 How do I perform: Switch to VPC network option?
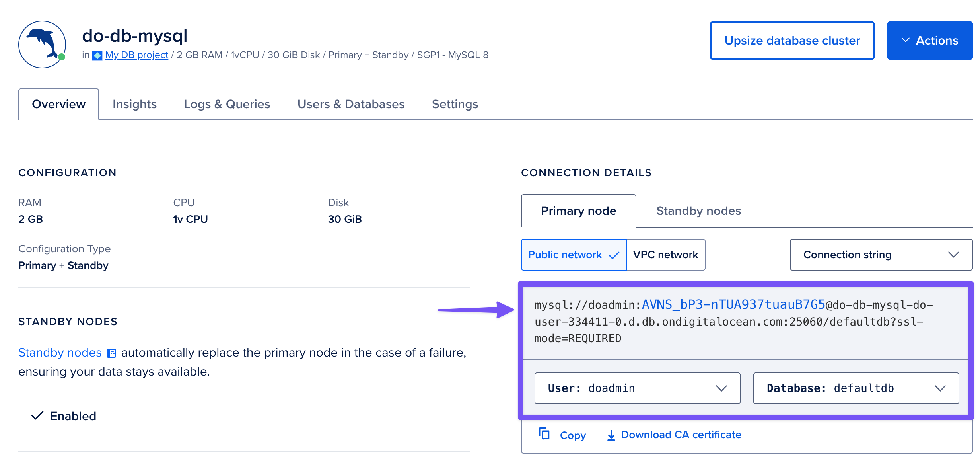click(665, 255)
